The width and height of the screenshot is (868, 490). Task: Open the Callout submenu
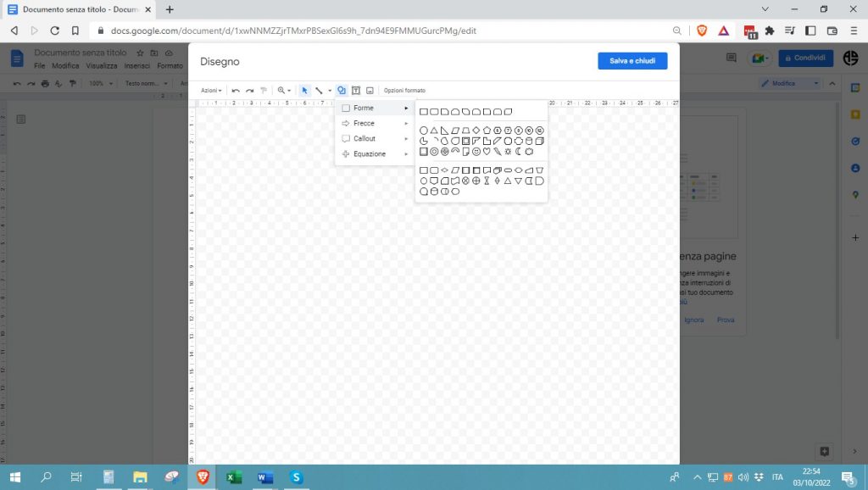pos(373,138)
